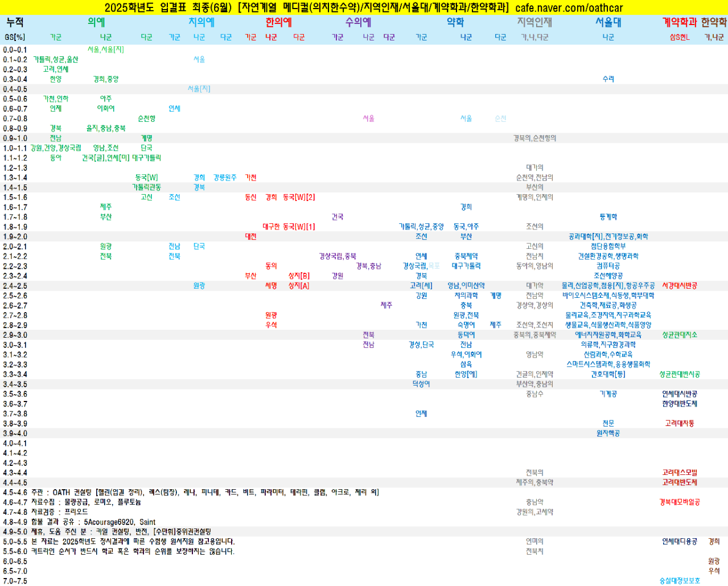Select the 수리 cell under 서울대

608,79
